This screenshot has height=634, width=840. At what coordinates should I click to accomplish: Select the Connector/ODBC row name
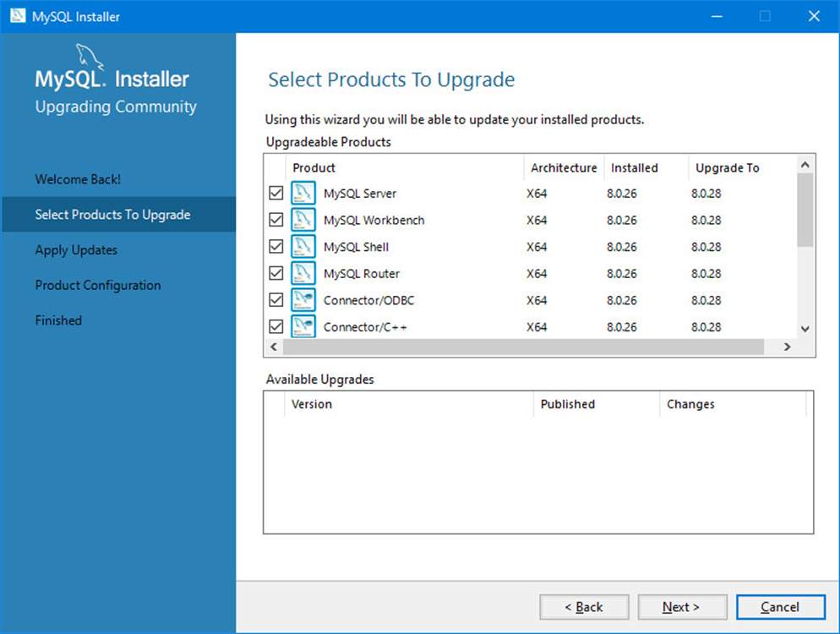pyautogui.click(x=368, y=301)
